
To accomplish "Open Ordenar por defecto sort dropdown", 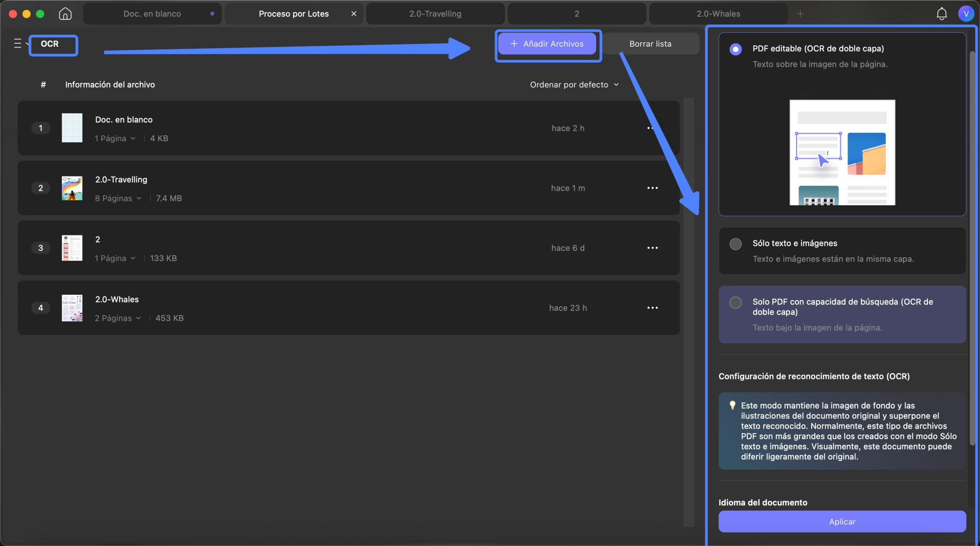I will (x=574, y=85).
